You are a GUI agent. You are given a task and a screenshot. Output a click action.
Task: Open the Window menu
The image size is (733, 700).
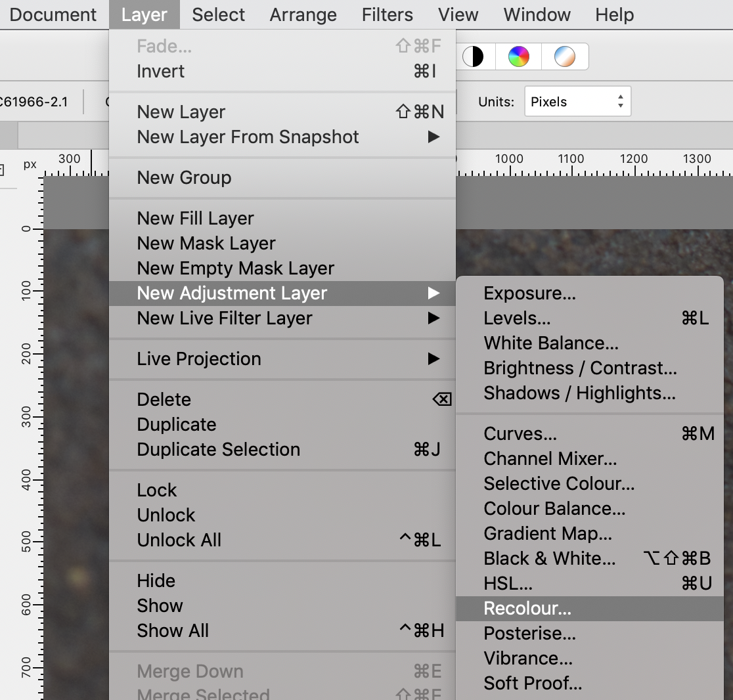coord(536,14)
